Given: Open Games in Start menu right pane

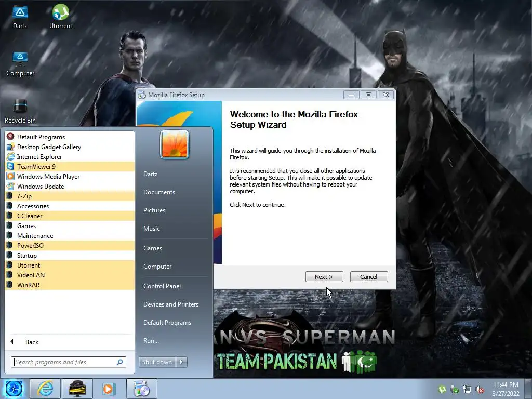Looking at the screenshot, I should [x=153, y=248].
